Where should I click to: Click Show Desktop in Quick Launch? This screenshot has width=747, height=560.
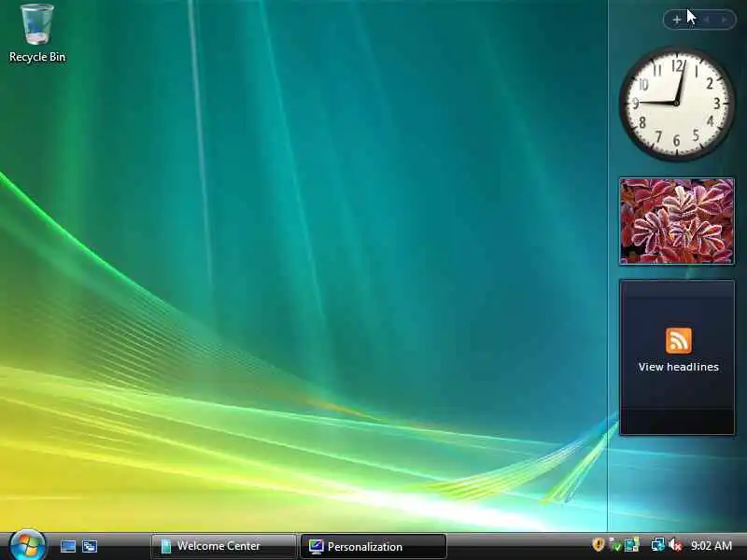click(x=67, y=546)
